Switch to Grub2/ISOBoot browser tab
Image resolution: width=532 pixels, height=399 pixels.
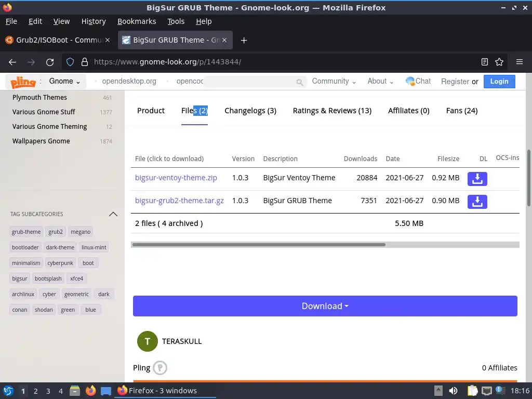58,40
